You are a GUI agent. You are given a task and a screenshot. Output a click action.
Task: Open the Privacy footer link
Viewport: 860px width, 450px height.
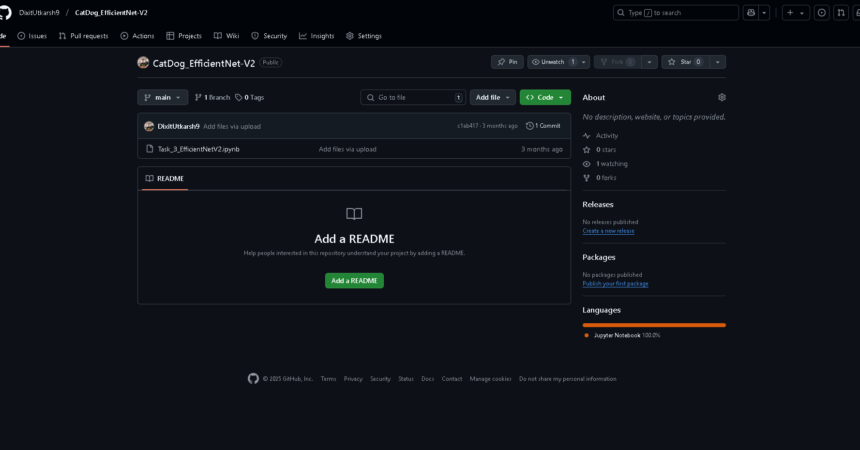(353, 379)
